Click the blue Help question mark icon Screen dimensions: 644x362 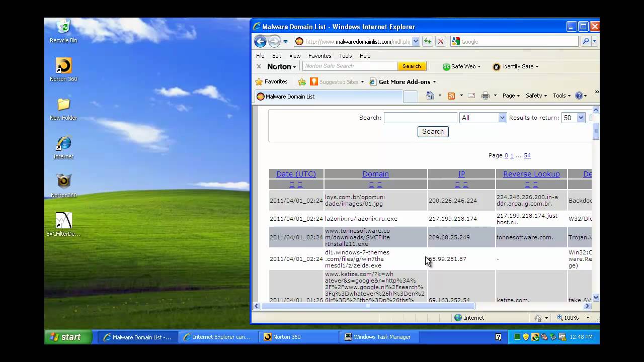click(x=579, y=96)
